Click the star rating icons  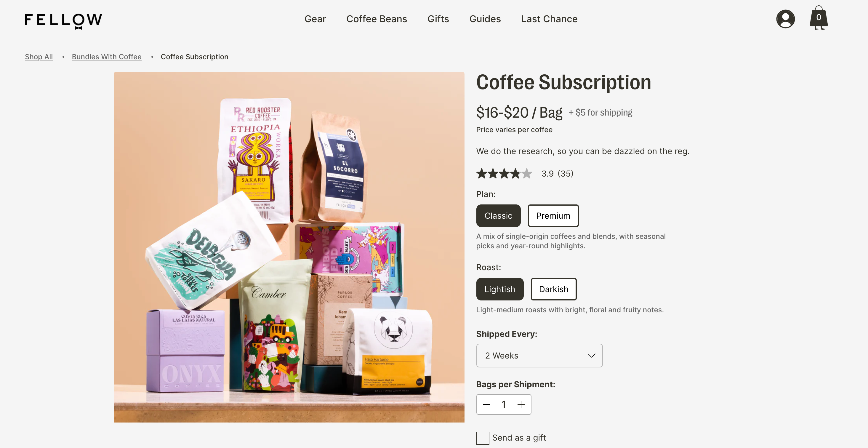(x=504, y=174)
